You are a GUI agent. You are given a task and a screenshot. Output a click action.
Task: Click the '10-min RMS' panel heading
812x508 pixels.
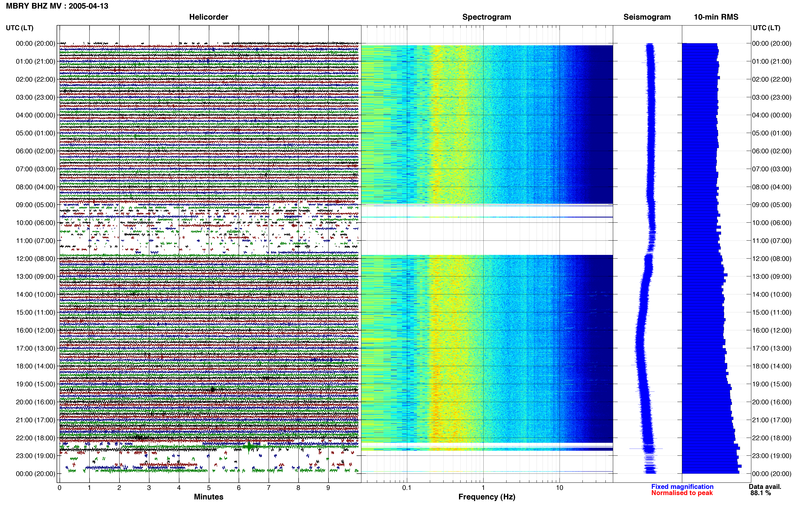[716, 17]
